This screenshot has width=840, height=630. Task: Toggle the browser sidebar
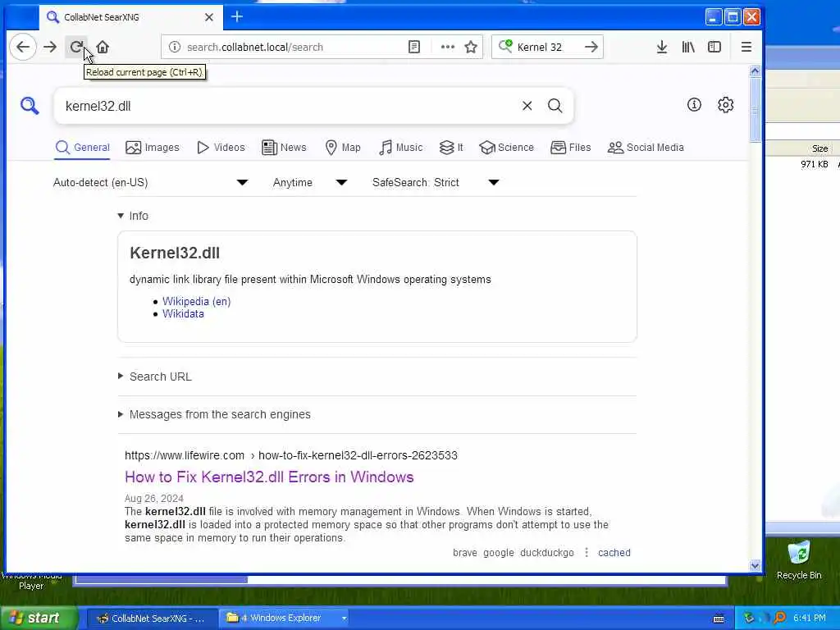pos(714,47)
